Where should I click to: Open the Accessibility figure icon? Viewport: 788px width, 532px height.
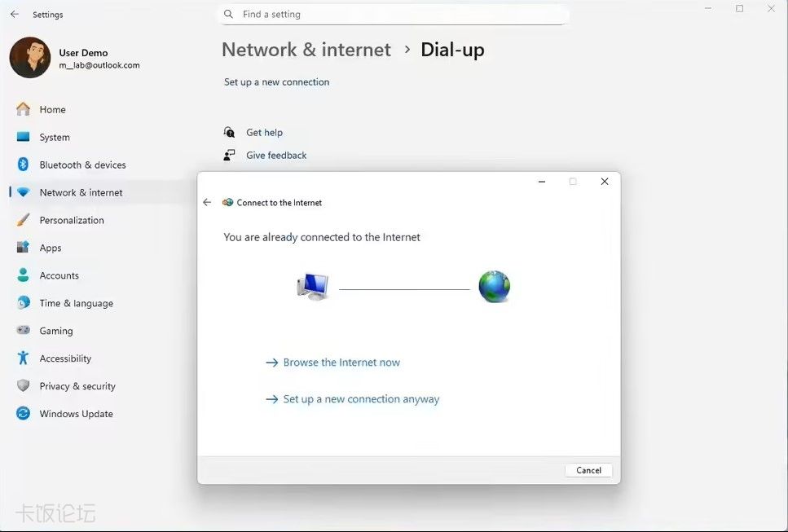pos(23,358)
